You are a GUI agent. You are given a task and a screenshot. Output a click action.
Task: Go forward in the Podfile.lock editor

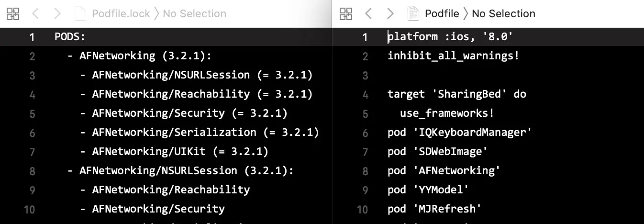pyautogui.click(x=57, y=13)
